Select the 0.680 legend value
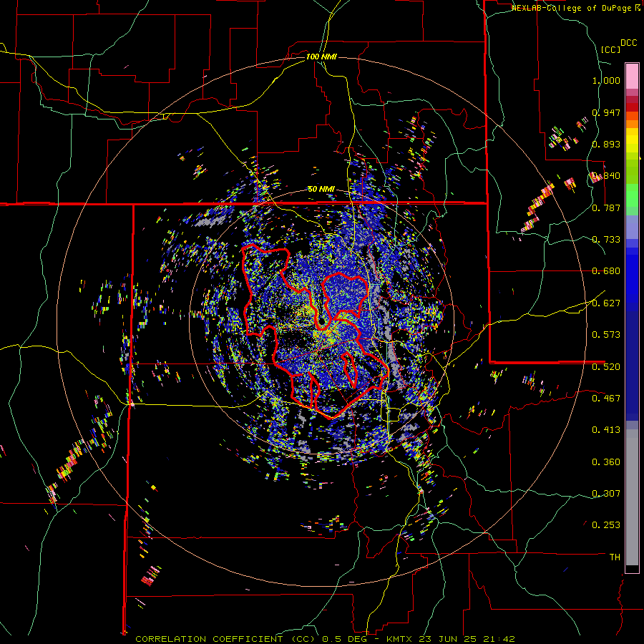The height and width of the screenshot is (644, 644). click(606, 271)
